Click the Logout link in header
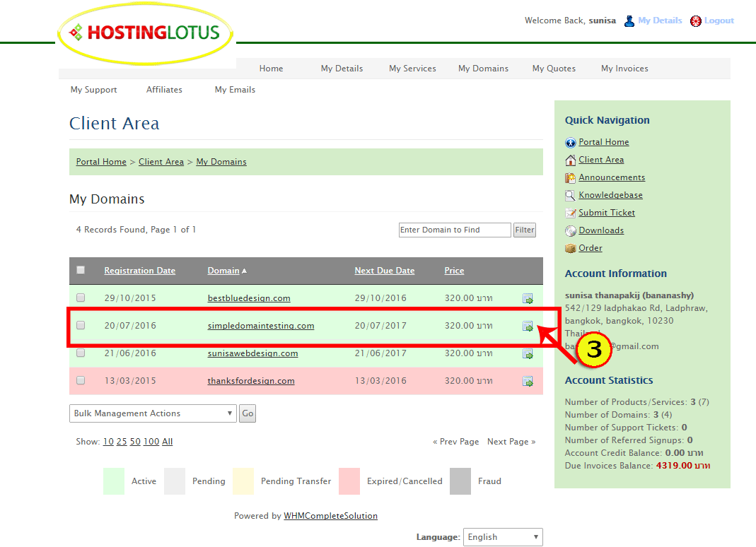Image resolution: width=756 pixels, height=547 pixels. click(x=719, y=20)
